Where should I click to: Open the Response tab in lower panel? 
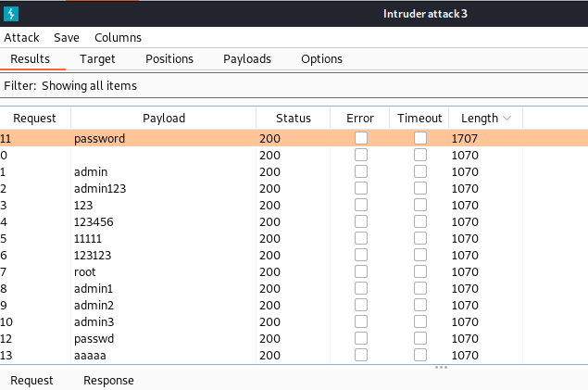(108, 380)
